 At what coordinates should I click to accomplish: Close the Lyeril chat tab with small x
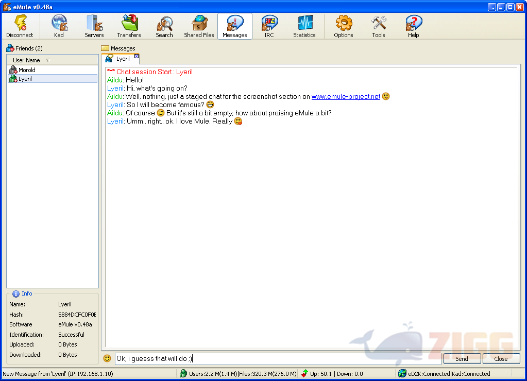coord(136,56)
